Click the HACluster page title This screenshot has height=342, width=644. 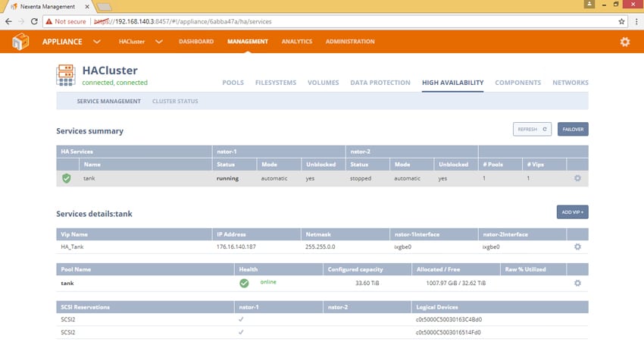pos(110,71)
